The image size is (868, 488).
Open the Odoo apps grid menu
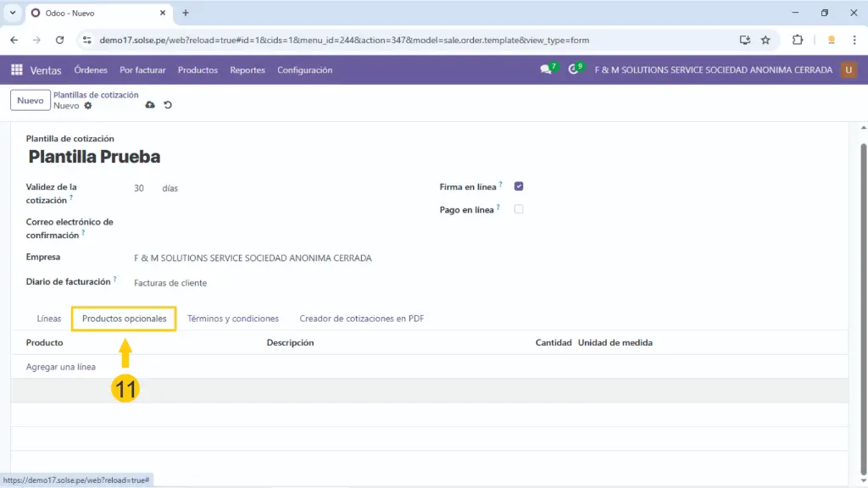[17, 70]
